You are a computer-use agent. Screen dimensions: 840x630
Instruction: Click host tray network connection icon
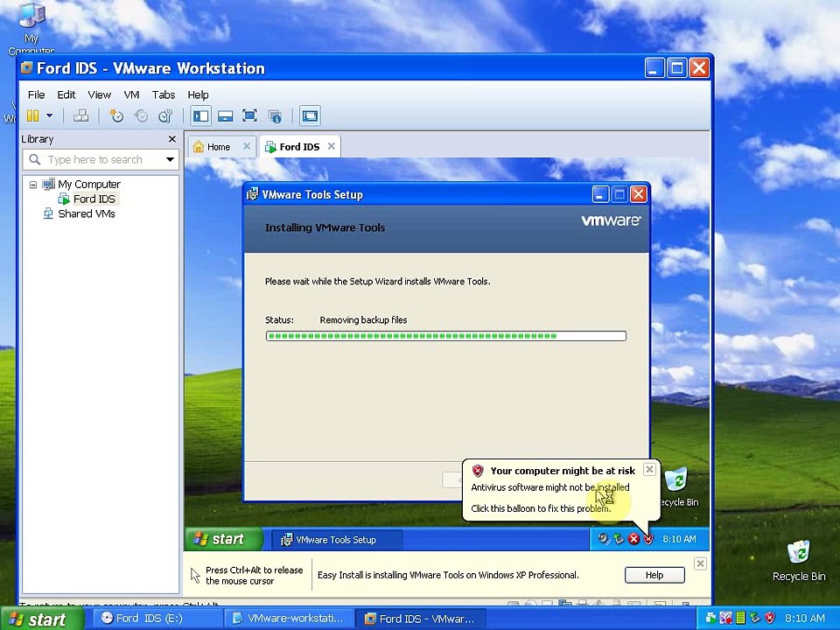tap(755, 618)
